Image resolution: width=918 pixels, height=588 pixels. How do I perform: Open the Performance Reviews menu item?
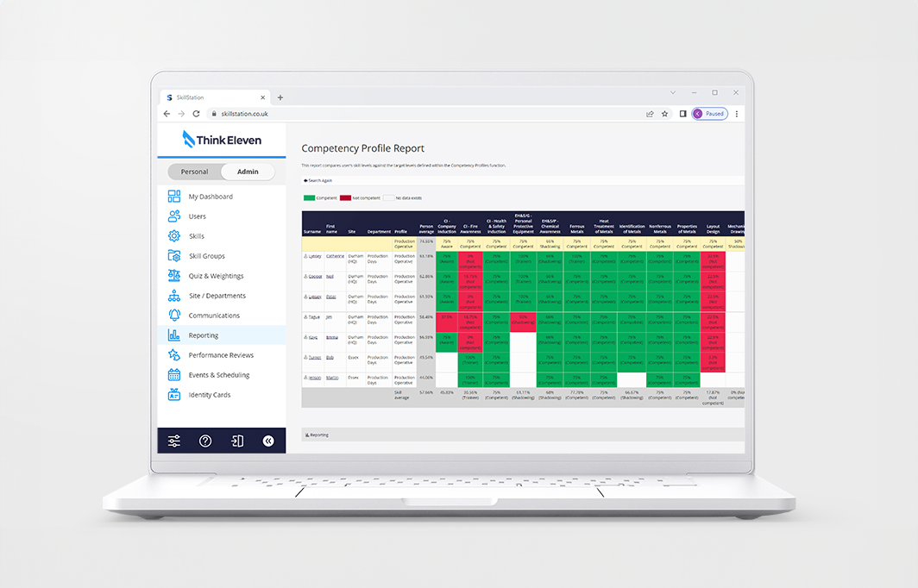221,355
